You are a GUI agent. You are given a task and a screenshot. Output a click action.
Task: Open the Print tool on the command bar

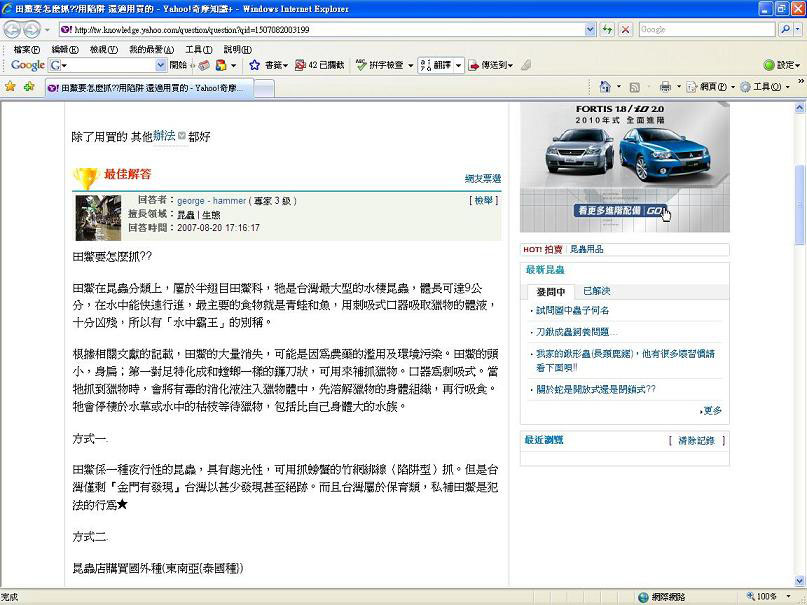pyautogui.click(x=668, y=87)
